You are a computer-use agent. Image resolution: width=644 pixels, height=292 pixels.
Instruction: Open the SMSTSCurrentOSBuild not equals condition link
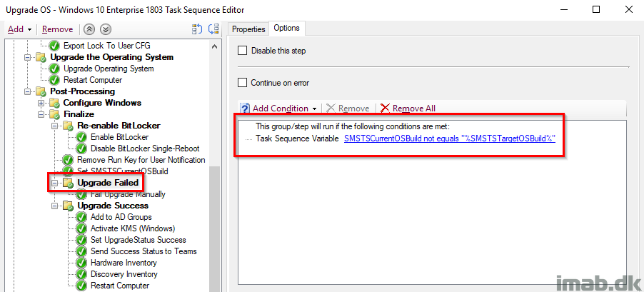pos(450,139)
